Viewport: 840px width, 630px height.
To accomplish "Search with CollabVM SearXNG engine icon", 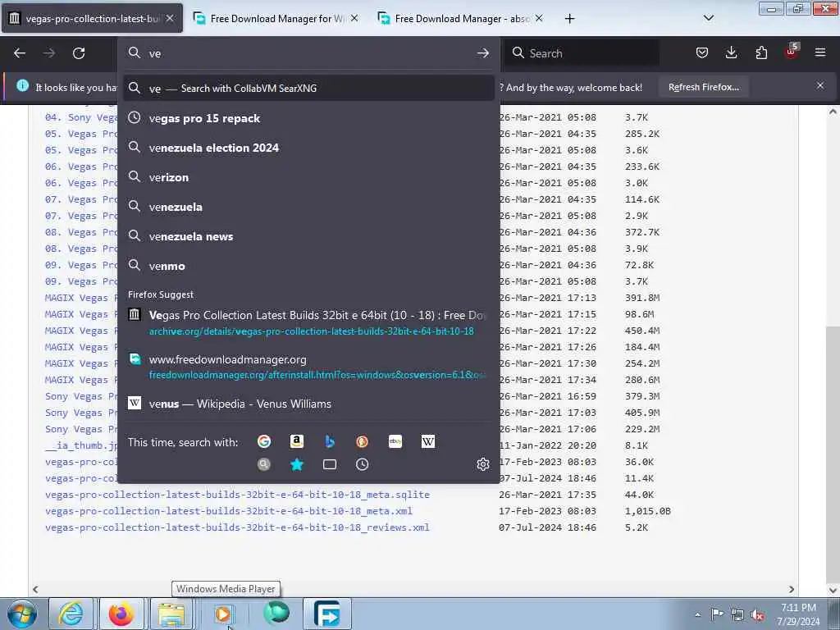I will point(263,464).
